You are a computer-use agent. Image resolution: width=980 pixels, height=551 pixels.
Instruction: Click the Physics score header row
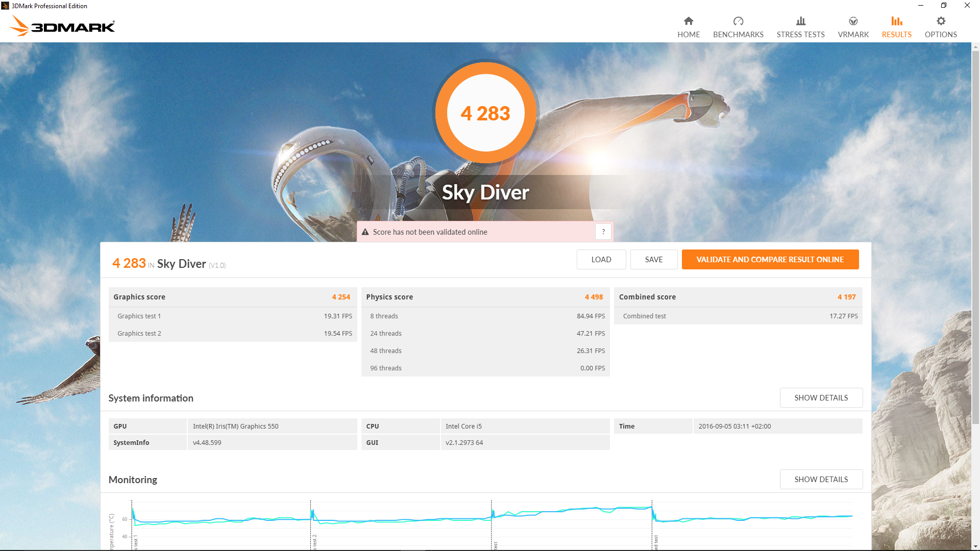(485, 297)
